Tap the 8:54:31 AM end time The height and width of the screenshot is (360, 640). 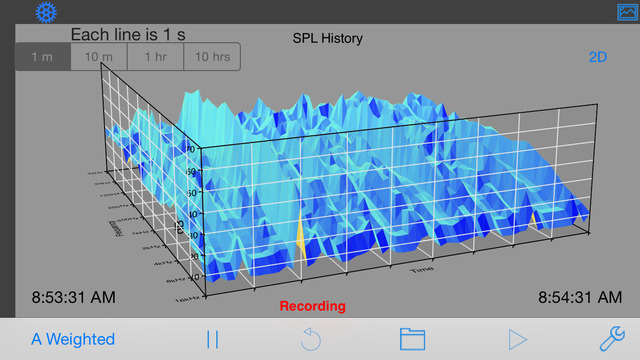coord(580,297)
